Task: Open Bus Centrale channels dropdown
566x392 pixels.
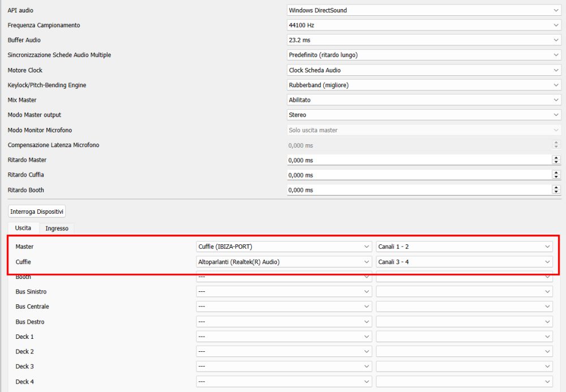Action: pyautogui.click(x=464, y=307)
